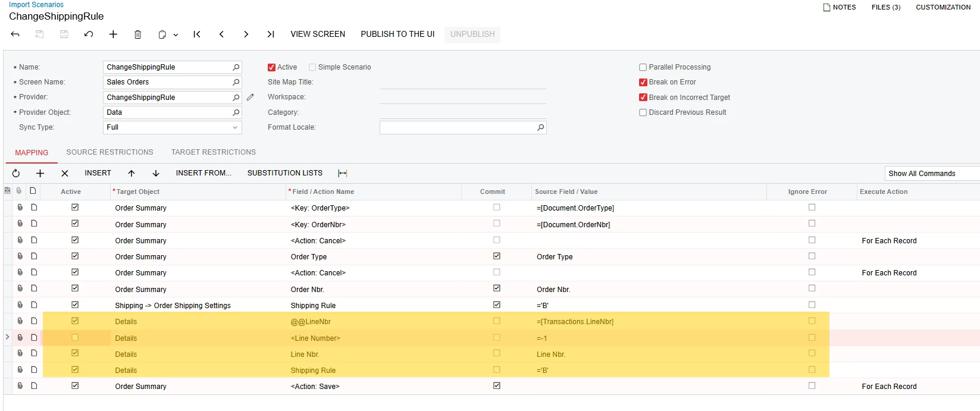Move mapping row up arrow
The width and height of the screenshot is (980, 411).
coord(131,173)
